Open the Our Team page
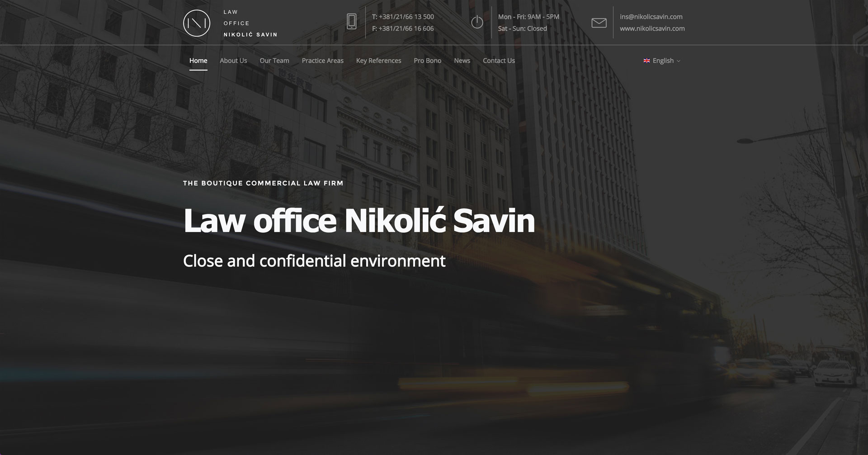Screen dimensions: 868x455 274,61
